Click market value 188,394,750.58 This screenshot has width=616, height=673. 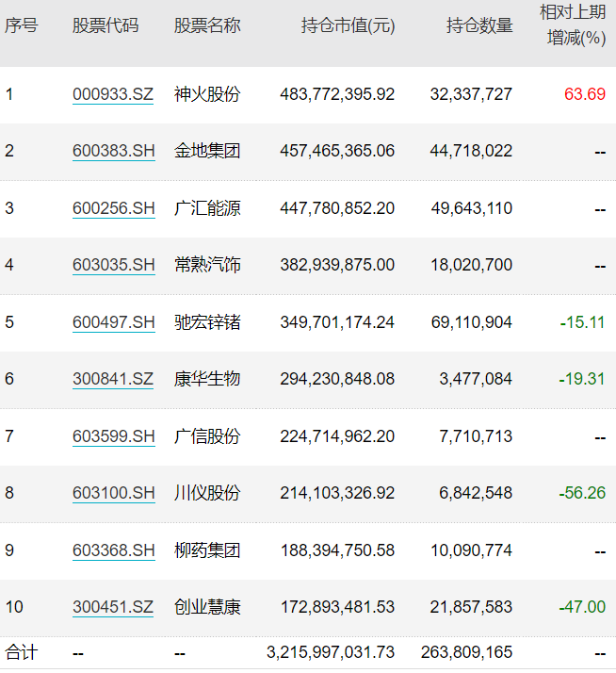pos(337,550)
